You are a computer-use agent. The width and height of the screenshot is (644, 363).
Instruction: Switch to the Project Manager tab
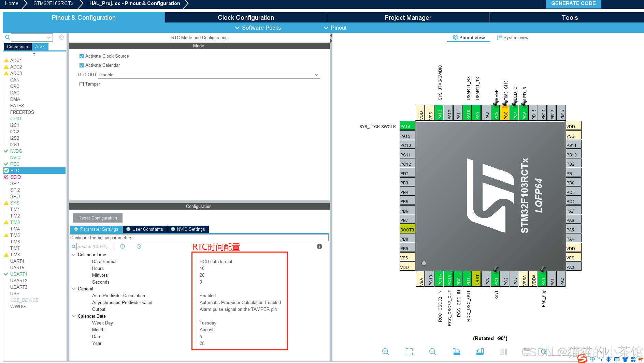408,17
